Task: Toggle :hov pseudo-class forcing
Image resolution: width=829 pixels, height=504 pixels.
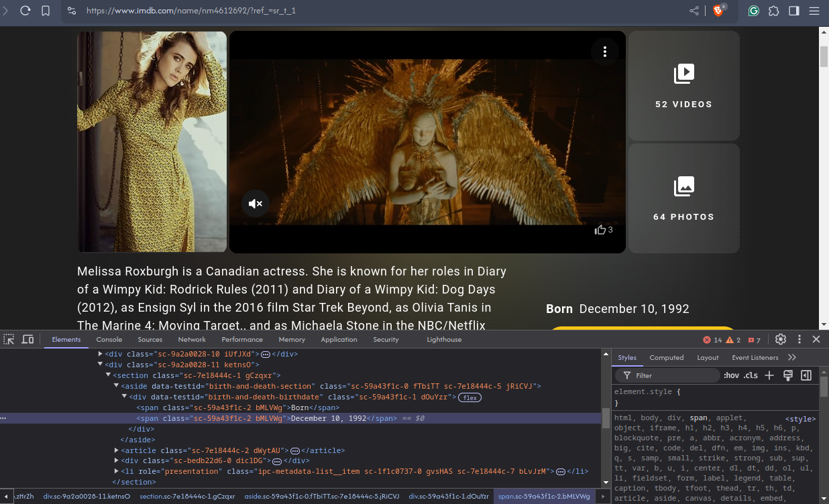Action: point(731,375)
